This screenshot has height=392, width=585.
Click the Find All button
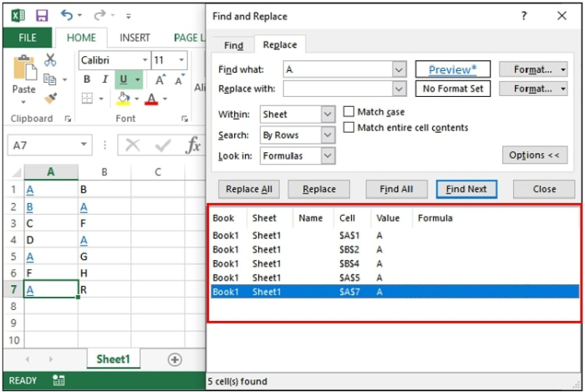coord(396,189)
